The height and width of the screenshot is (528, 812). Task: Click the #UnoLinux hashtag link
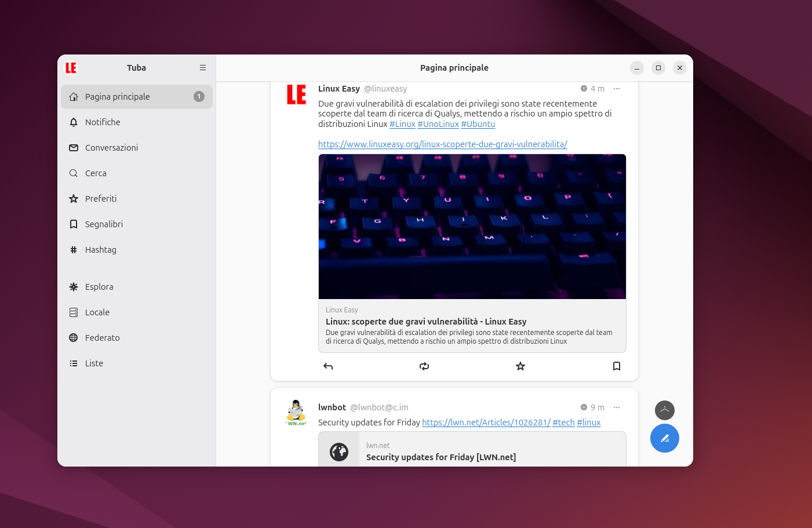[438, 124]
